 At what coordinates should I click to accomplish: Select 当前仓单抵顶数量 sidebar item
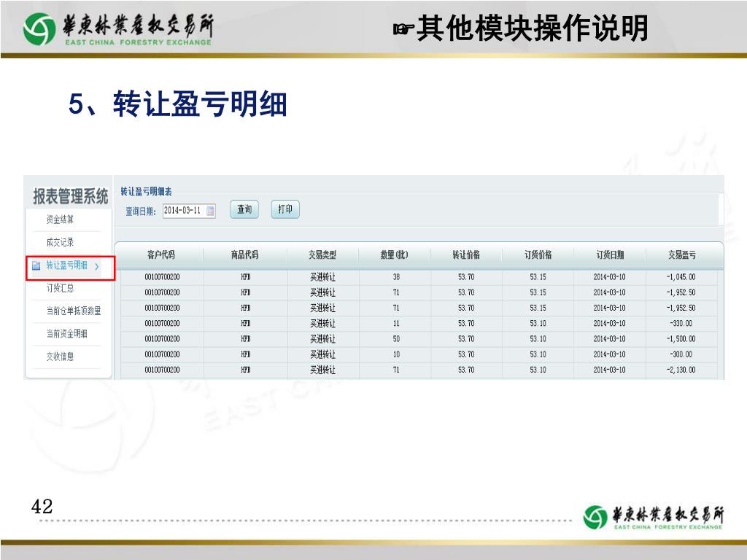point(74,311)
